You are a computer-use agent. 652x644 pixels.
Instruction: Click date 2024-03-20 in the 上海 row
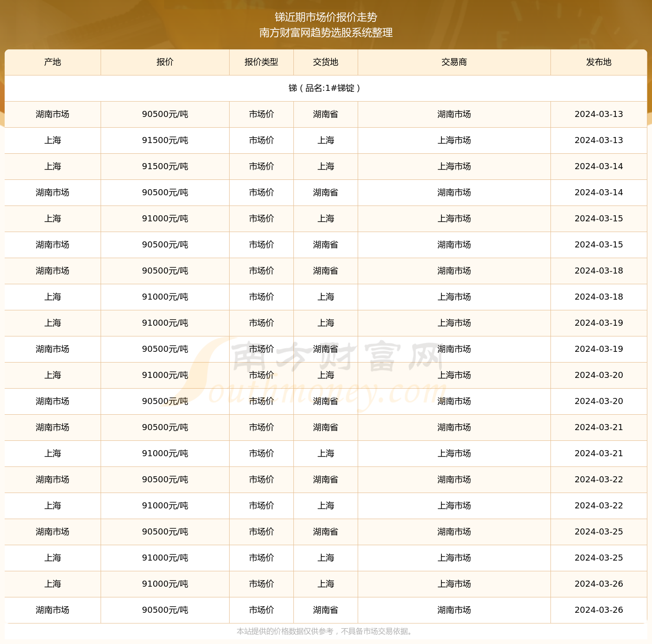pos(598,375)
